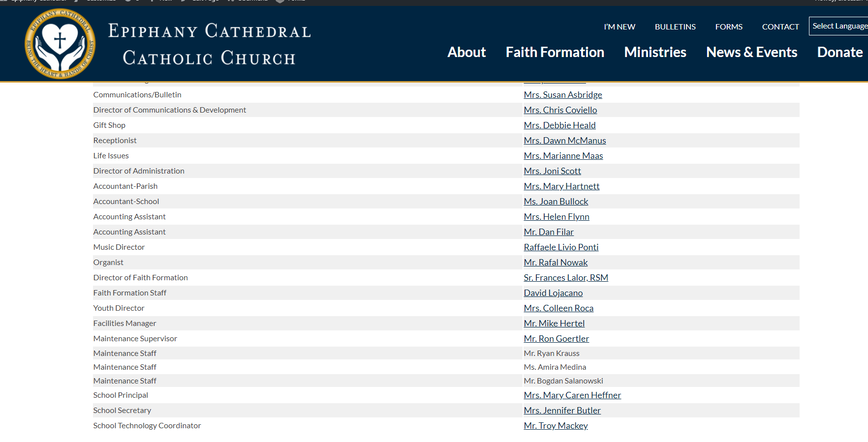Click the I'M NEW link
The image size is (868, 442).
[x=620, y=27]
